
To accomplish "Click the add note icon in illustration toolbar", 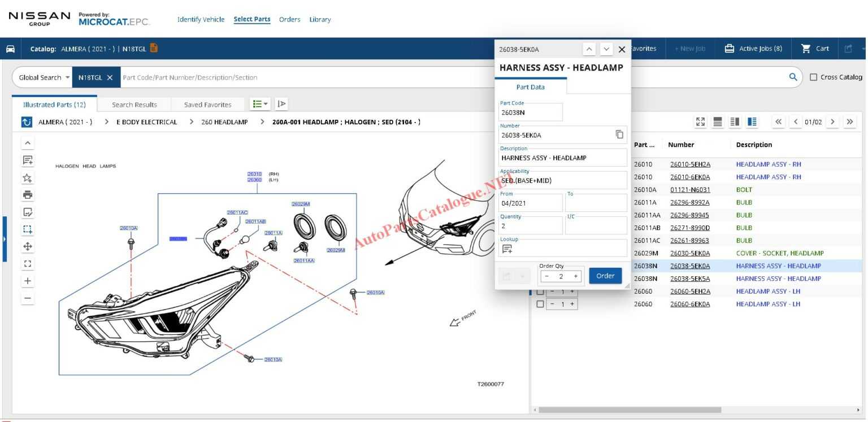I will (28, 160).
